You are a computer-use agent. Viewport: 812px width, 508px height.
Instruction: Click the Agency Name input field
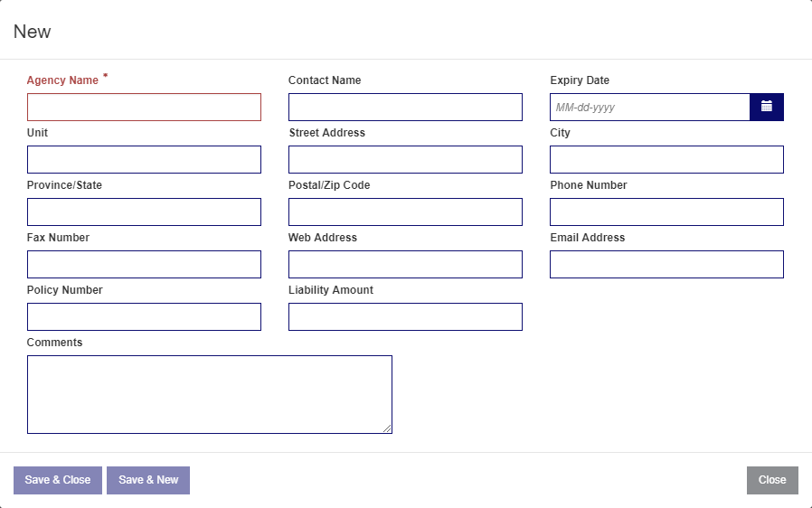coord(144,108)
